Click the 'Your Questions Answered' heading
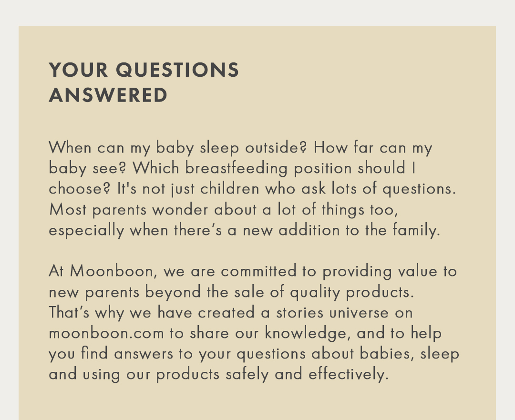 pyautogui.click(x=144, y=82)
